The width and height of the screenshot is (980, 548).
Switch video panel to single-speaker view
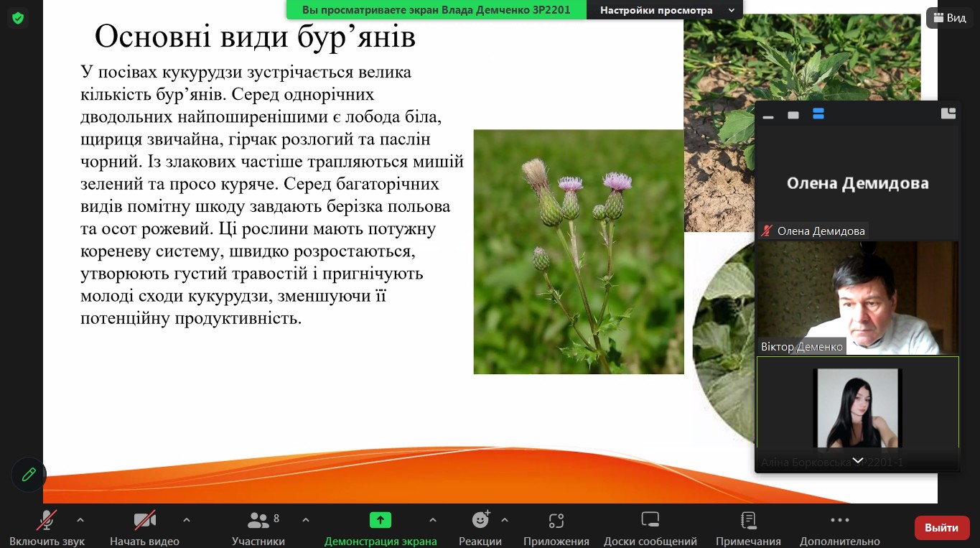(793, 115)
